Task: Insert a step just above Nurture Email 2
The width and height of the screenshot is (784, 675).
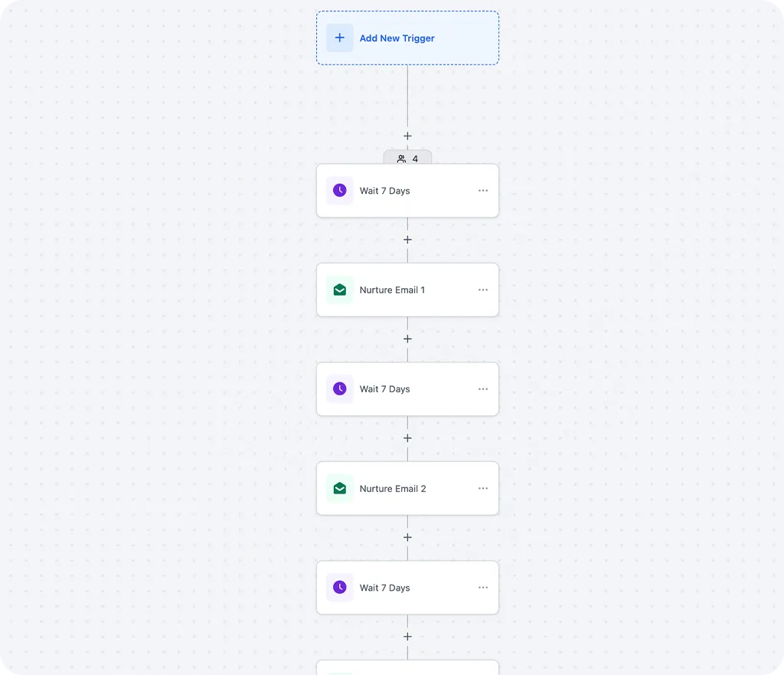Action: 407,438
